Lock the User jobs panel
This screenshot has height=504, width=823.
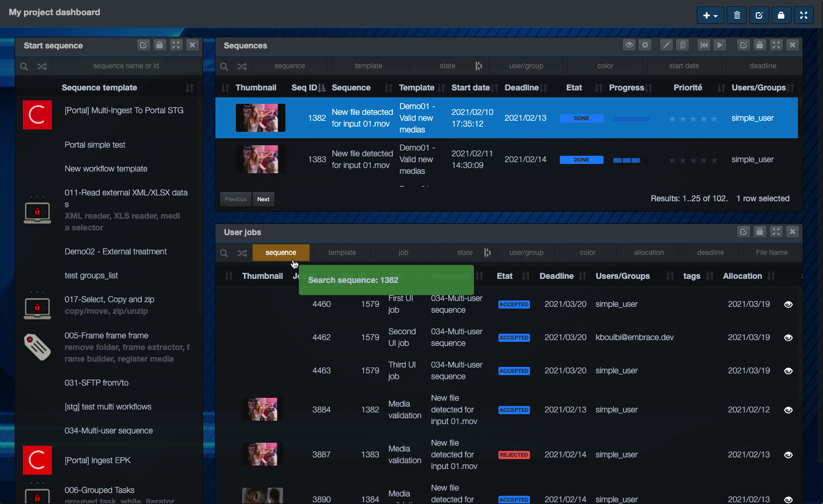[760, 232]
